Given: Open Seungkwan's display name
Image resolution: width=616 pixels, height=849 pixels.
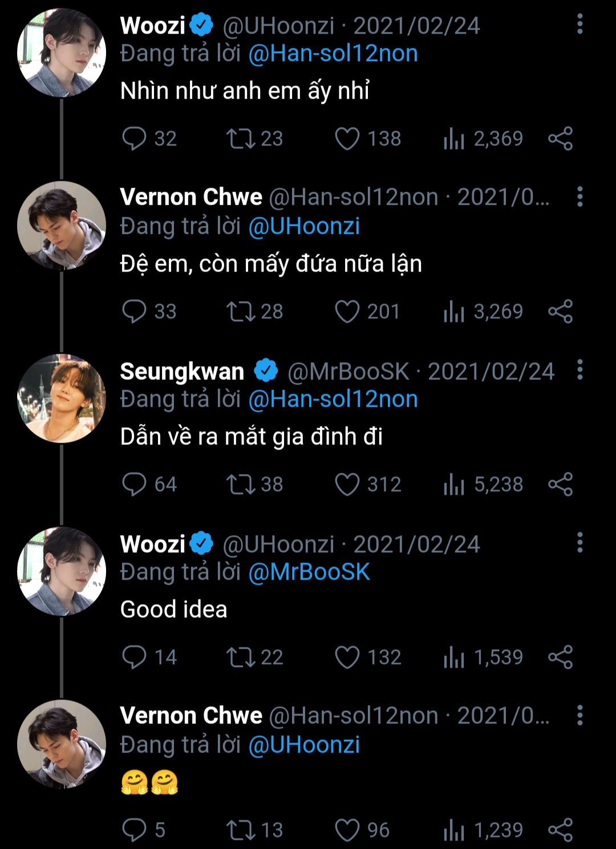Looking at the screenshot, I should [x=182, y=371].
